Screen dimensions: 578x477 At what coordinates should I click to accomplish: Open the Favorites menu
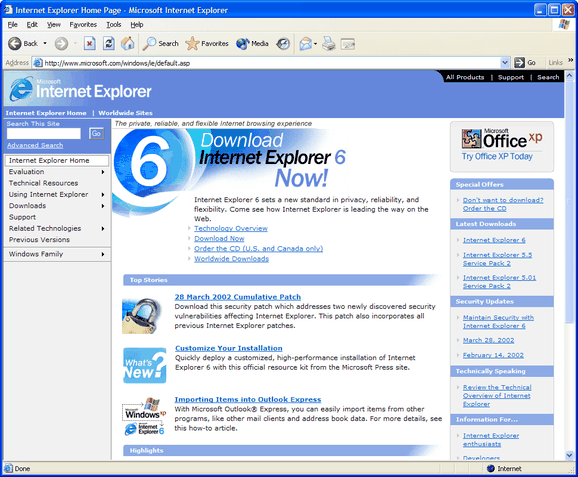83,25
